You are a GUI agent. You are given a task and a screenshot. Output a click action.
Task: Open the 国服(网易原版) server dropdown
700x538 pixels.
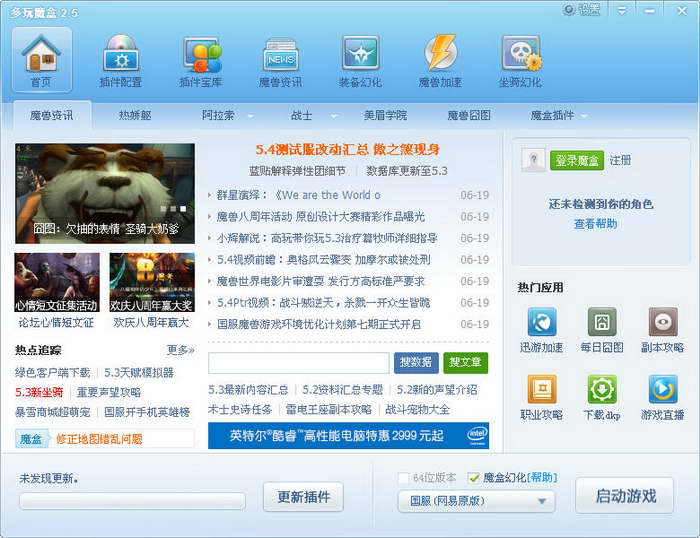(476, 501)
